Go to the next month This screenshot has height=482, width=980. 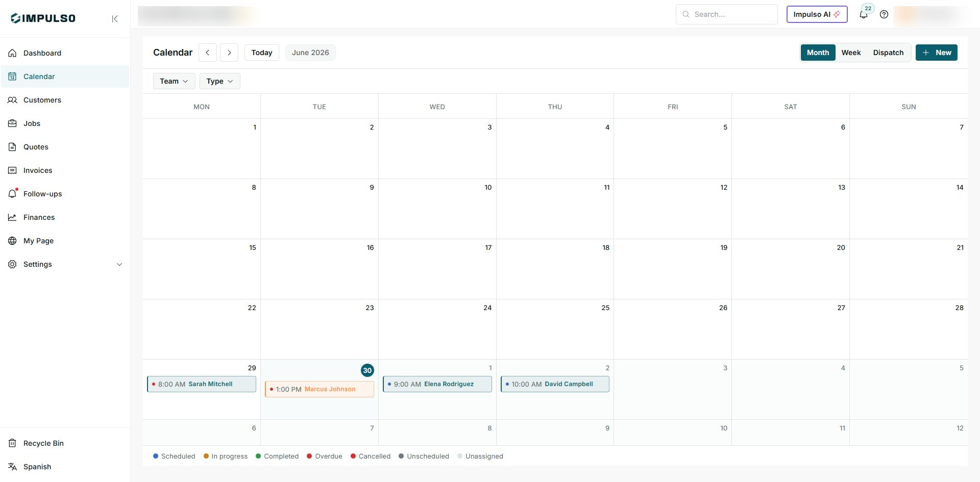point(229,53)
